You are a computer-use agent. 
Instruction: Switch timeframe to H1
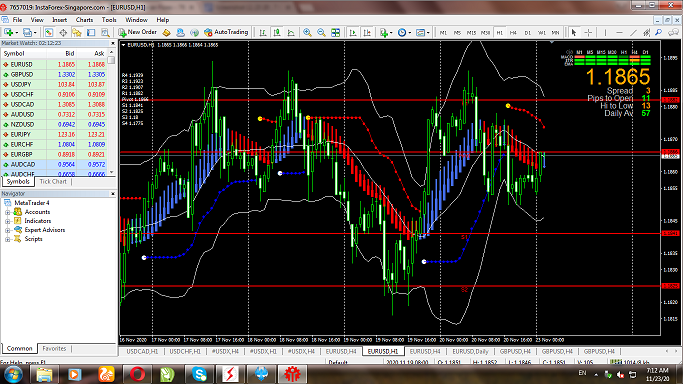500,33
